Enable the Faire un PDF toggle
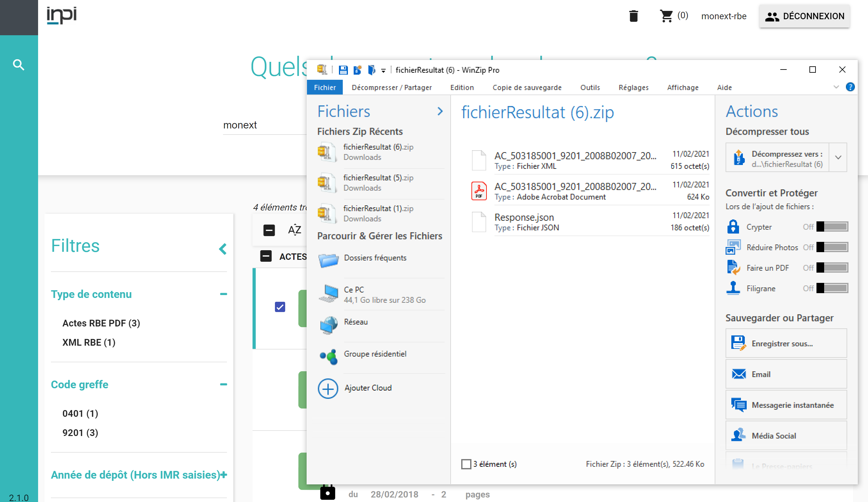Viewport: 868px width, 502px height. tap(832, 267)
